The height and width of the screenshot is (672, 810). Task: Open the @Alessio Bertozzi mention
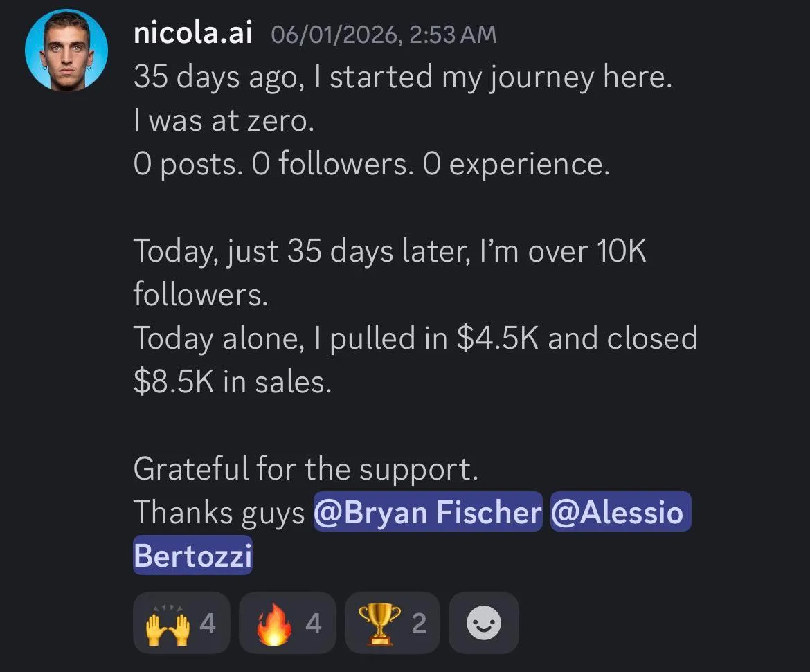(620, 512)
